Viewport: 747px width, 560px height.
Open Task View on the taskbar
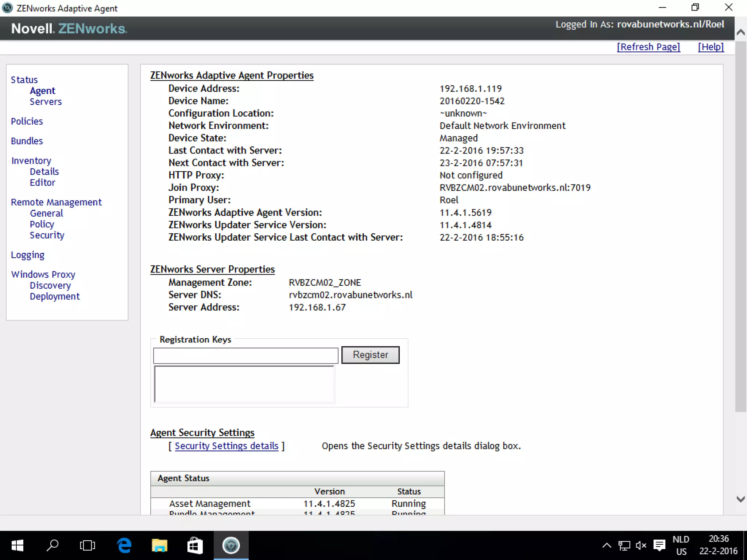pyautogui.click(x=88, y=545)
